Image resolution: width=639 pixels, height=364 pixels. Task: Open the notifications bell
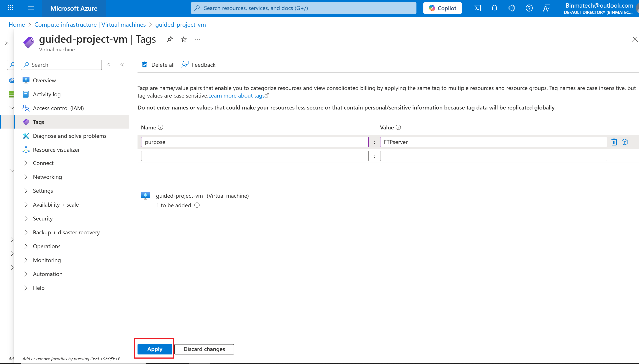point(494,8)
